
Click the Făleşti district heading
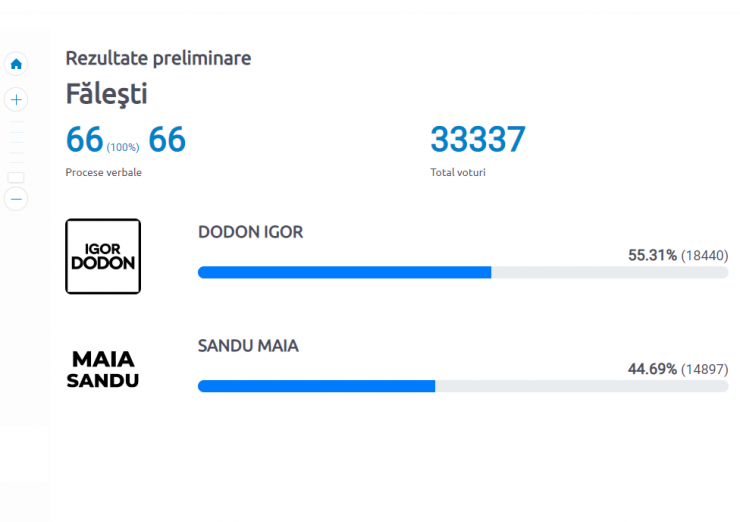point(107,94)
